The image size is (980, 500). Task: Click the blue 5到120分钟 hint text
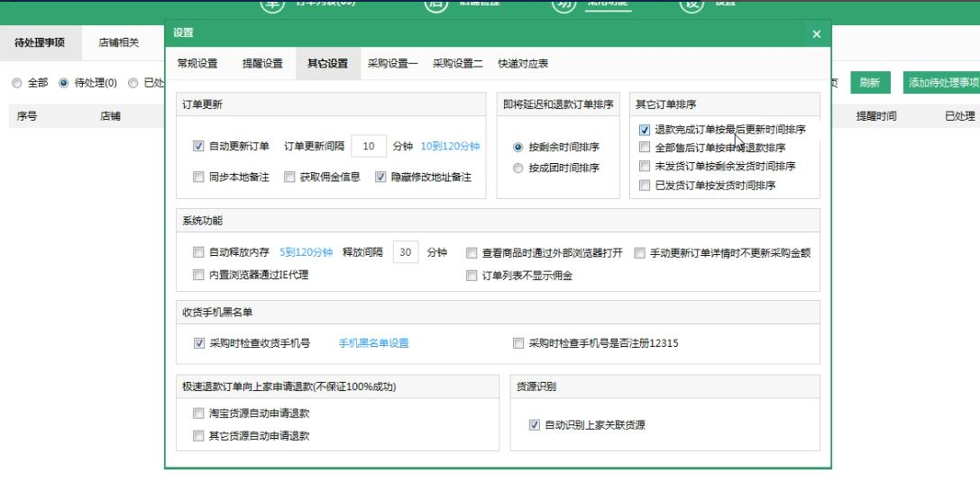coord(306,253)
